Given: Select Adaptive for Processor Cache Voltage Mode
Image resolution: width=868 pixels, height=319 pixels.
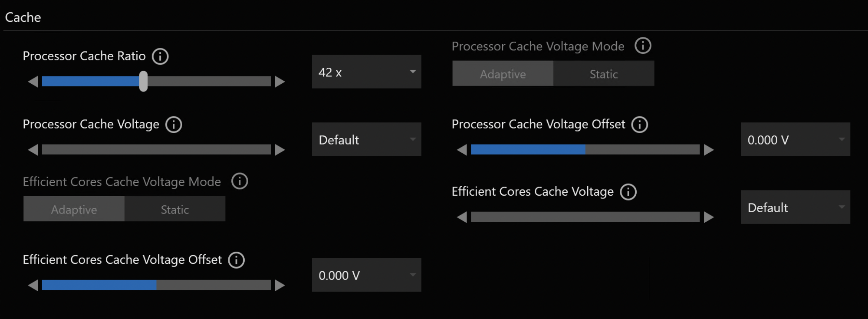Looking at the screenshot, I should tap(503, 74).
